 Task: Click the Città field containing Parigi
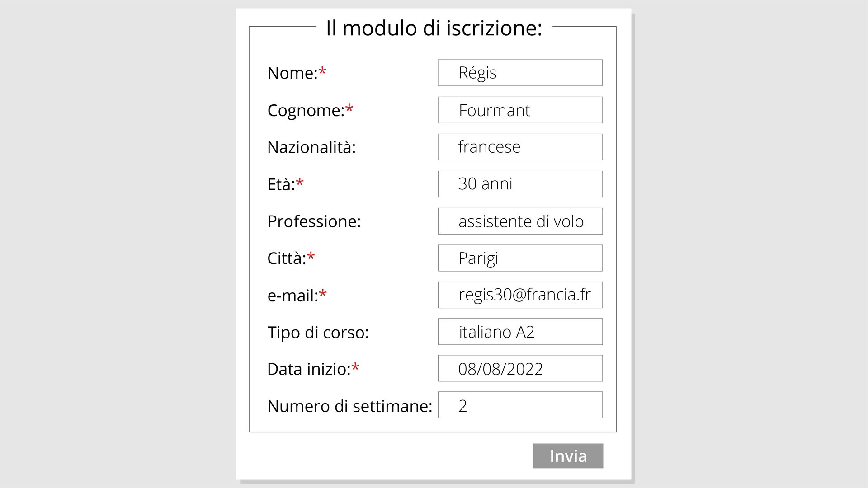(520, 258)
